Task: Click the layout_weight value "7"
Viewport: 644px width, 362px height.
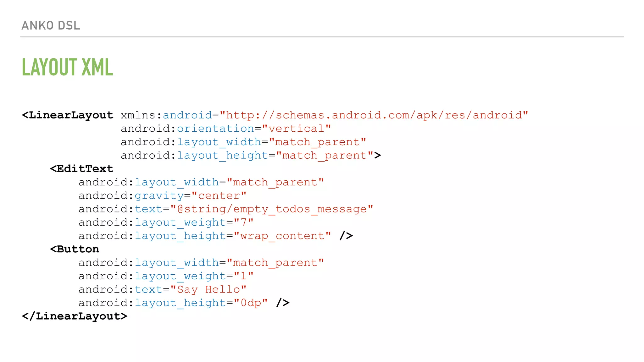Action: pos(244,222)
